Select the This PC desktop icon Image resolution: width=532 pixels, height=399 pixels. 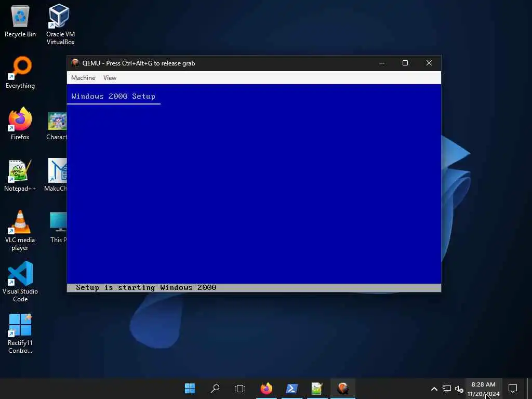[58, 228]
